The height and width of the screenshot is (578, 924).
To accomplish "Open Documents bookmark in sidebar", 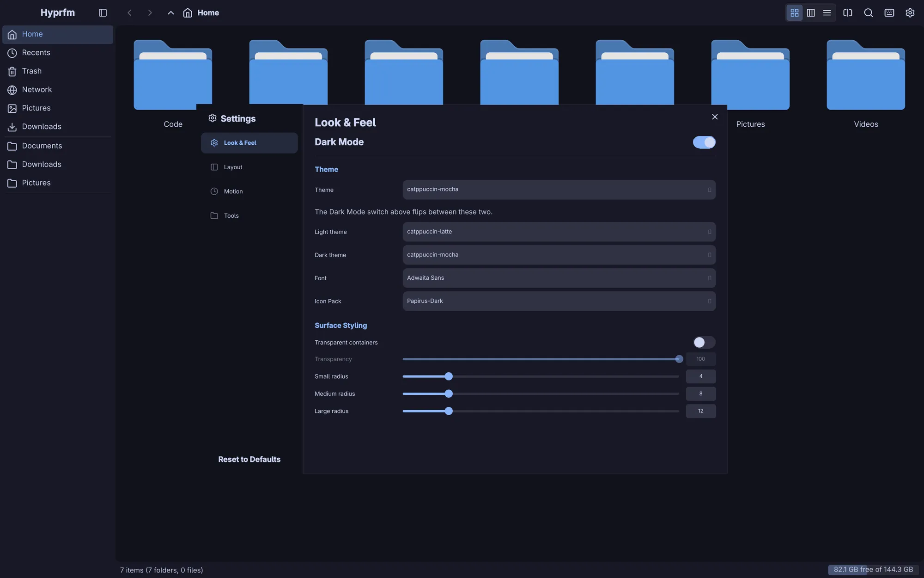I will pyautogui.click(x=58, y=146).
